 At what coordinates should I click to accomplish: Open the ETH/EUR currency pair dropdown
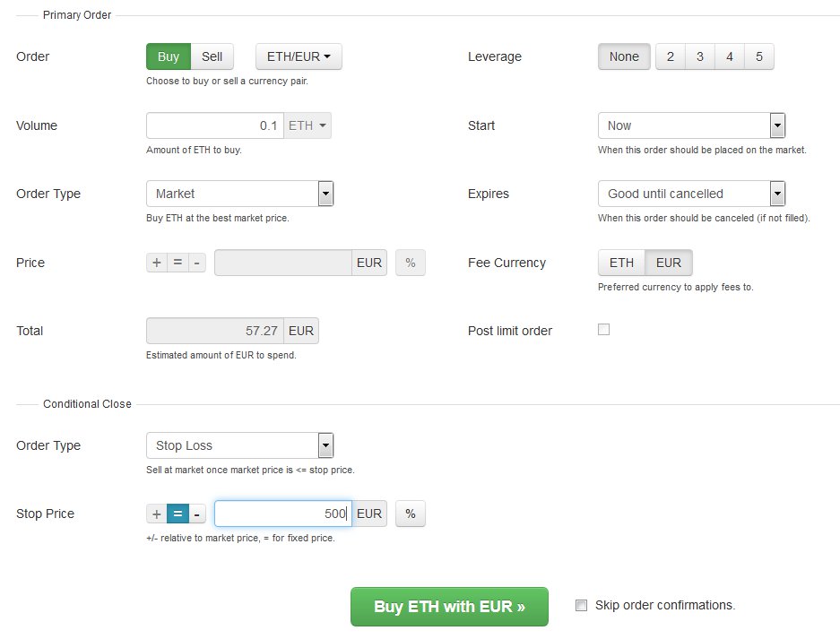299,56
